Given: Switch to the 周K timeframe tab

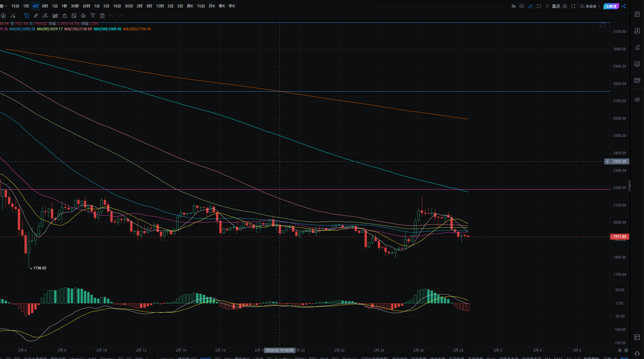Looking at the screenshot, I should coord(190,6).
